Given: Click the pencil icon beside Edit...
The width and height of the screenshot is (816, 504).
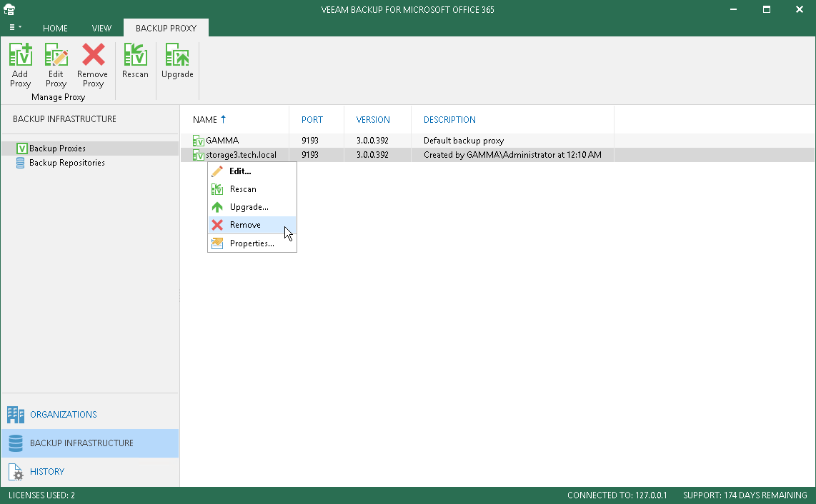Looking at the screenshot, I should [217, 171].
